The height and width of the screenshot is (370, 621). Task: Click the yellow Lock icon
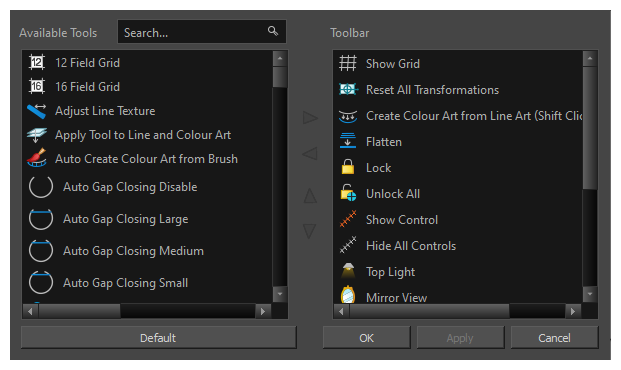pyautogui.click(x=348, y=167)
